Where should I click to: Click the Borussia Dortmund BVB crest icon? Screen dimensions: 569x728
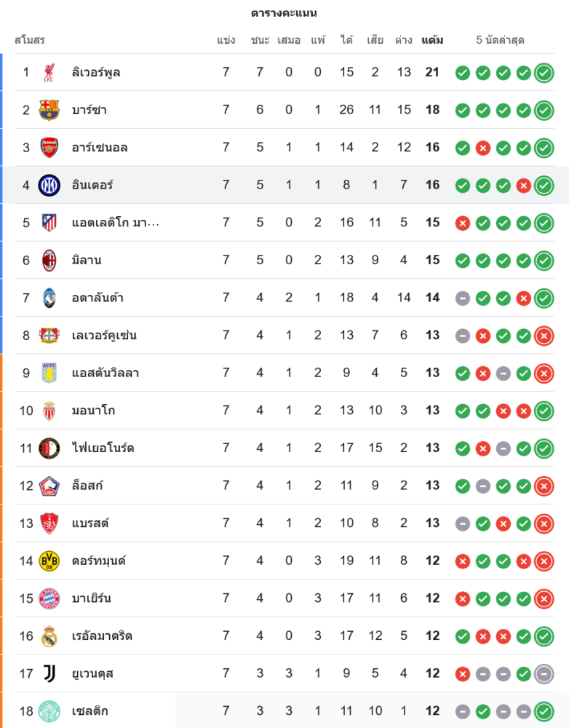coord(49,561)
